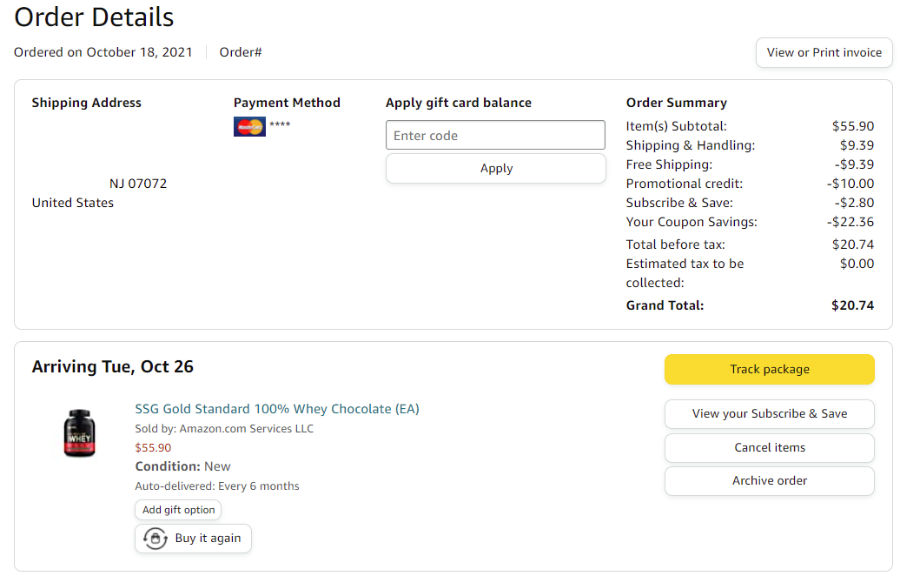The image size is (900, 576).
Task: Select the Arriving Tue, Oct 26 heading
Action: coord(112,367)
